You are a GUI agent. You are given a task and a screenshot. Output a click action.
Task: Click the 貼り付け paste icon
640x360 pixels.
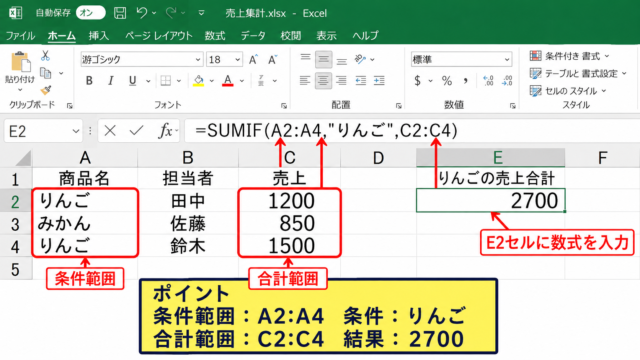pos(20,62)
